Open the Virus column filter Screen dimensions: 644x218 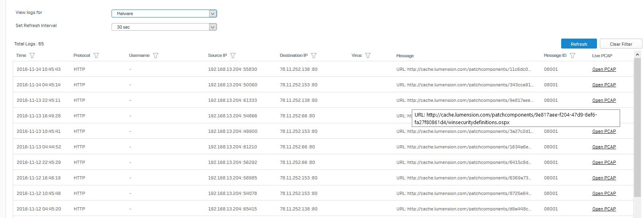click(368, 56)
